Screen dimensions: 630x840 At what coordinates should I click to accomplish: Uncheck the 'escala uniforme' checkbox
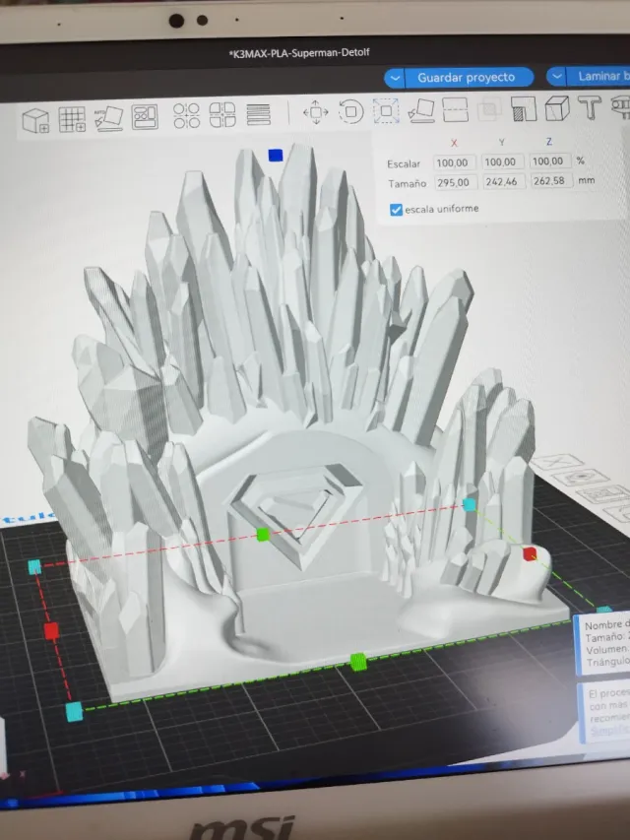(x=397, y=209)
